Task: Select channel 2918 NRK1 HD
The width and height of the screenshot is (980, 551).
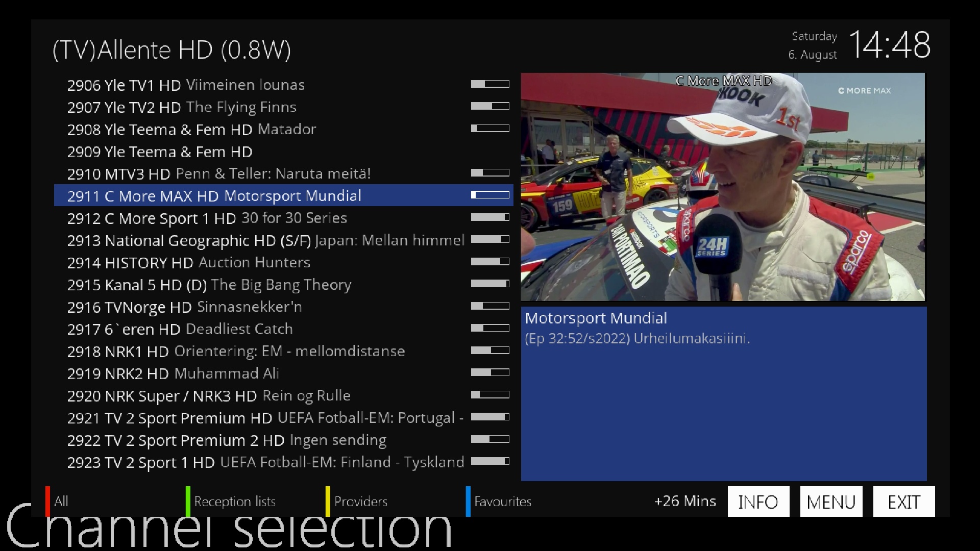Action: pyautogui.click(x=283, y=351)
